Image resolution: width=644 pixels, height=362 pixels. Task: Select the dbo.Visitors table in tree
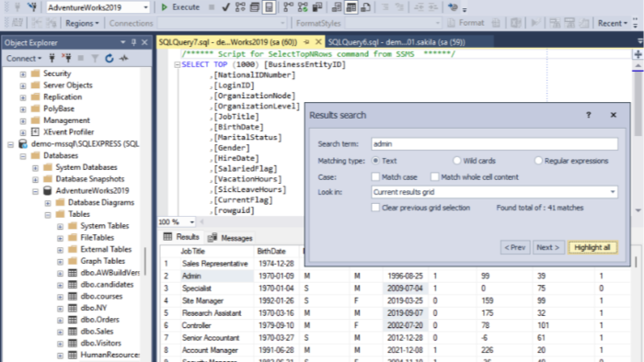point(100,343)
